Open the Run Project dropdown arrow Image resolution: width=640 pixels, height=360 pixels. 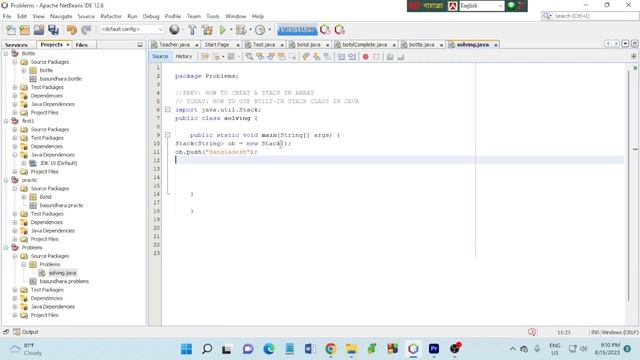[231, 30]
